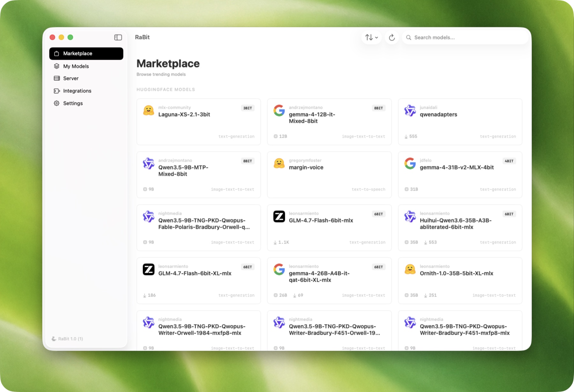Click the Google icon on gemma-4-31B-v2-MLX-4bit
The height and width of the screenshot is (392, 574).
pyautogui.click(x=410, y=163)
